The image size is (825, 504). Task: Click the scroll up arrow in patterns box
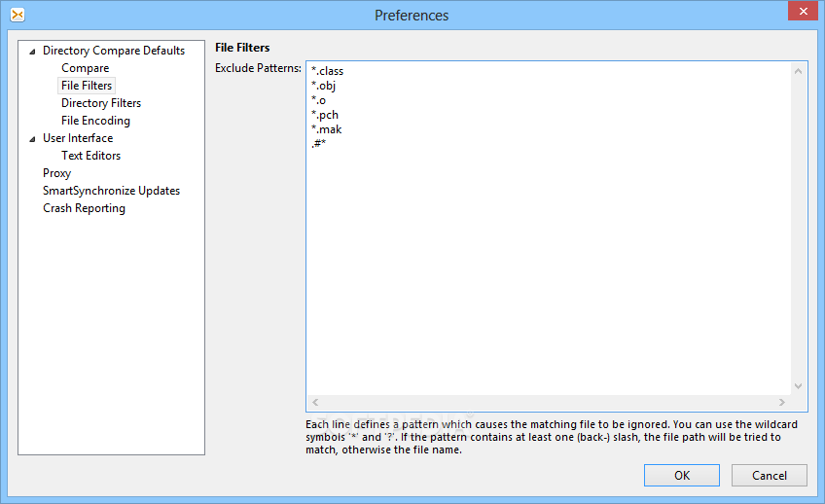(x=798, y=71)
